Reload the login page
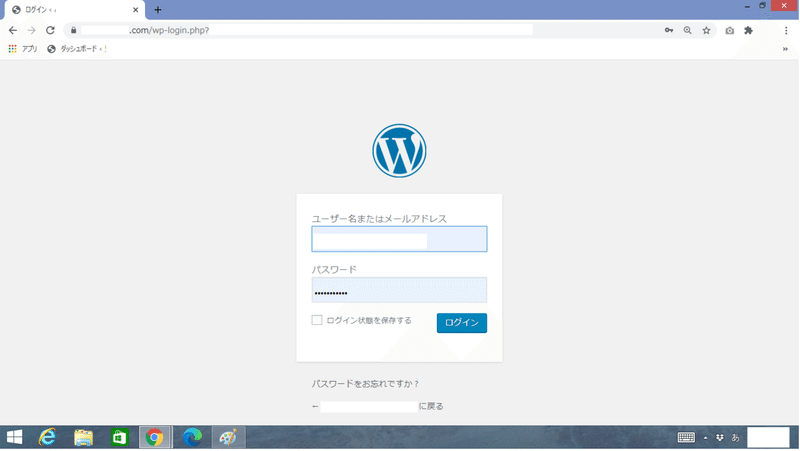The height and width of the screenshot is (451, 800). point(50,31)
